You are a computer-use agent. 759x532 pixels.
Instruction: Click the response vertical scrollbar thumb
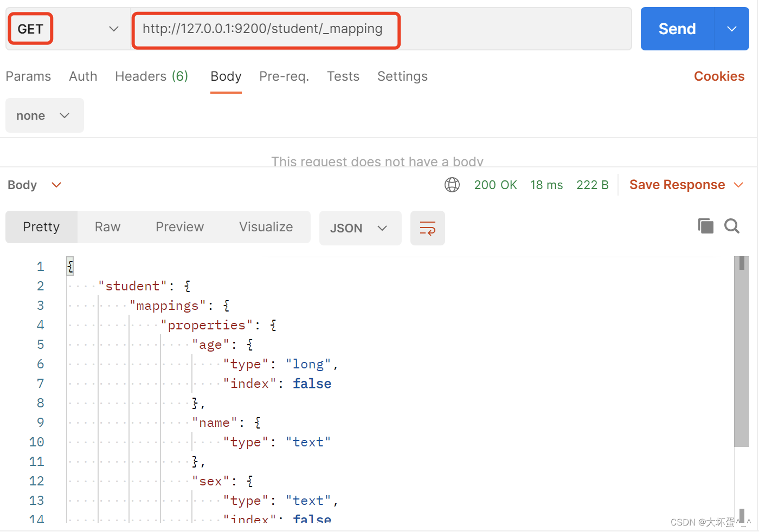pos(742,351)
